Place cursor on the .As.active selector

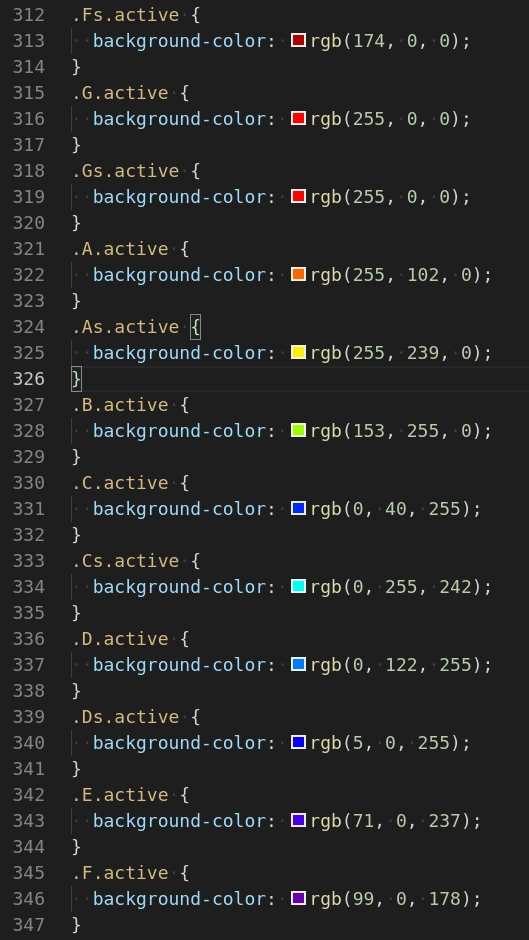point(125,327)
